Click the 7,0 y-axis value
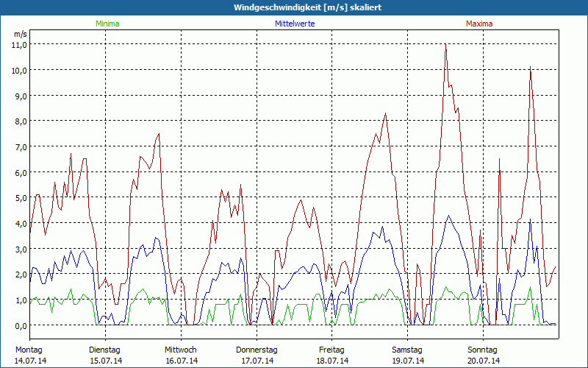This screenshot has height=368, width=588. 21,146
